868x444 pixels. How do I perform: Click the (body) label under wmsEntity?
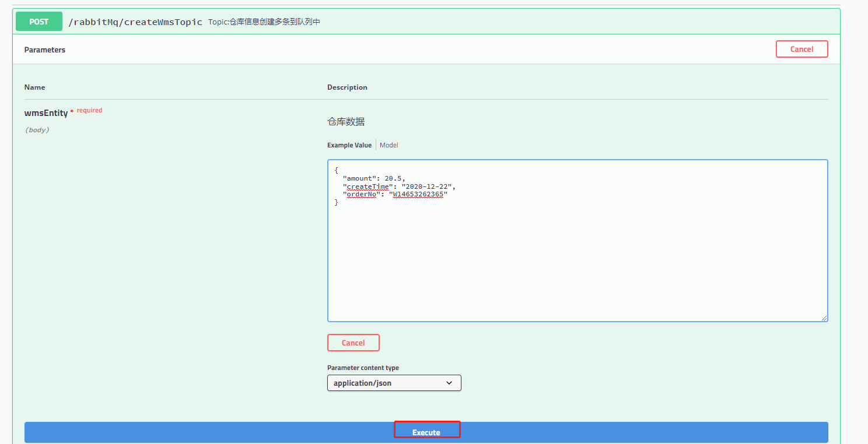[x=37, y=130]
